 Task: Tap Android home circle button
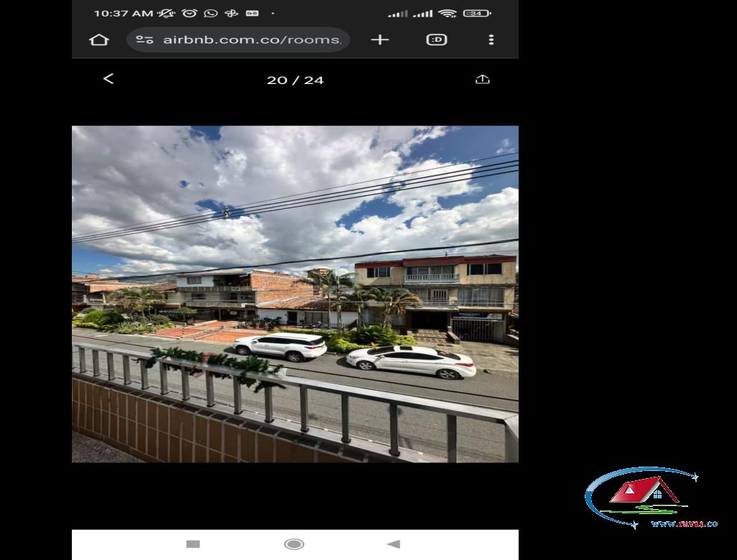[295, 544]
